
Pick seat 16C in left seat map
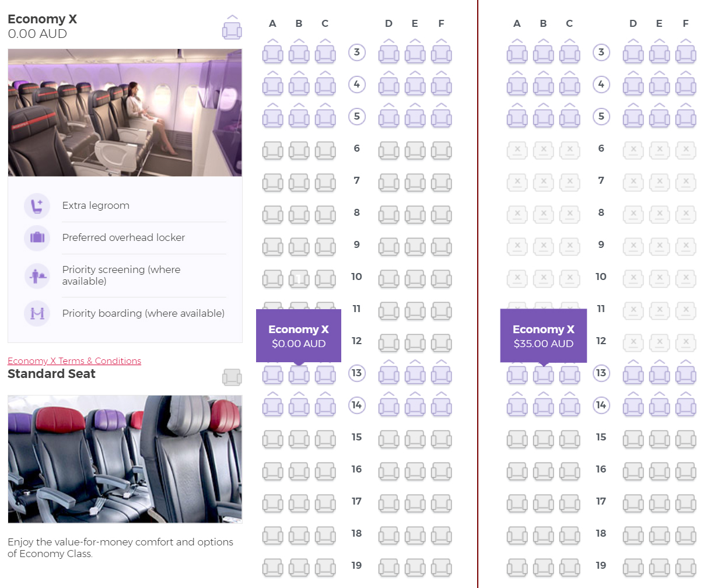click(325, 471)
